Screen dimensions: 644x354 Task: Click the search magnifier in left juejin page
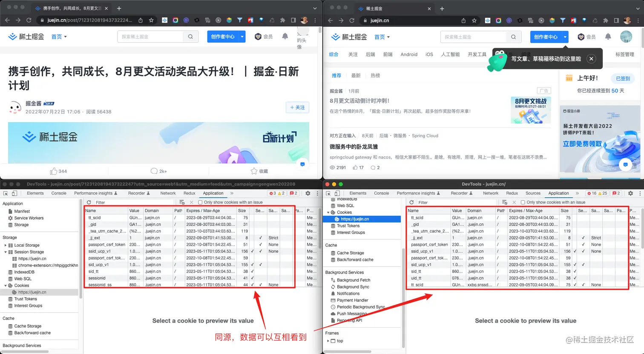pos(190,37)
